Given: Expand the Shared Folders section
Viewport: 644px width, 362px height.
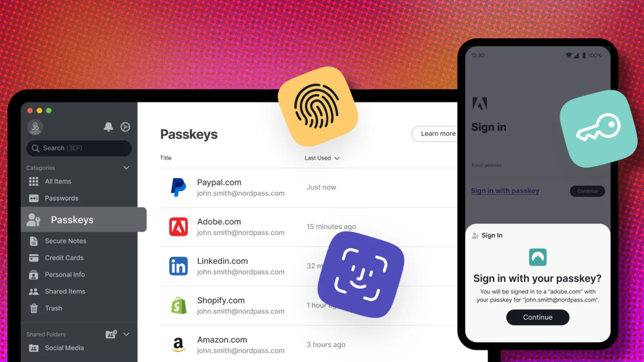Looking at the screenshot, I should point(127,334).
